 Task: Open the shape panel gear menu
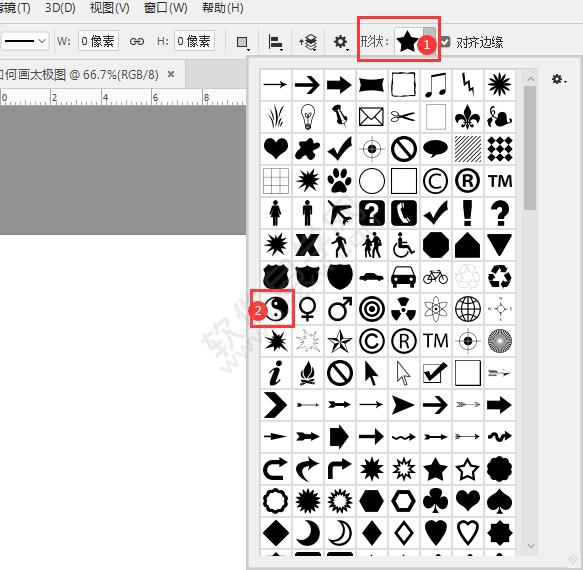[559, 79]
